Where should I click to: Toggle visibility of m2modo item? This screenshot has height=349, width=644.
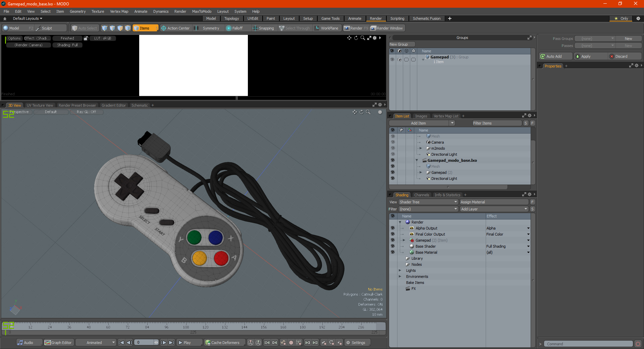(x=392, y=148)
